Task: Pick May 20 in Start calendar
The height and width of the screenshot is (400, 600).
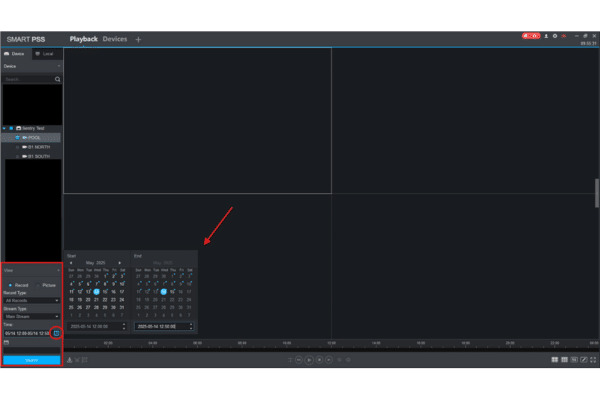Action: (x=88, y=300)
